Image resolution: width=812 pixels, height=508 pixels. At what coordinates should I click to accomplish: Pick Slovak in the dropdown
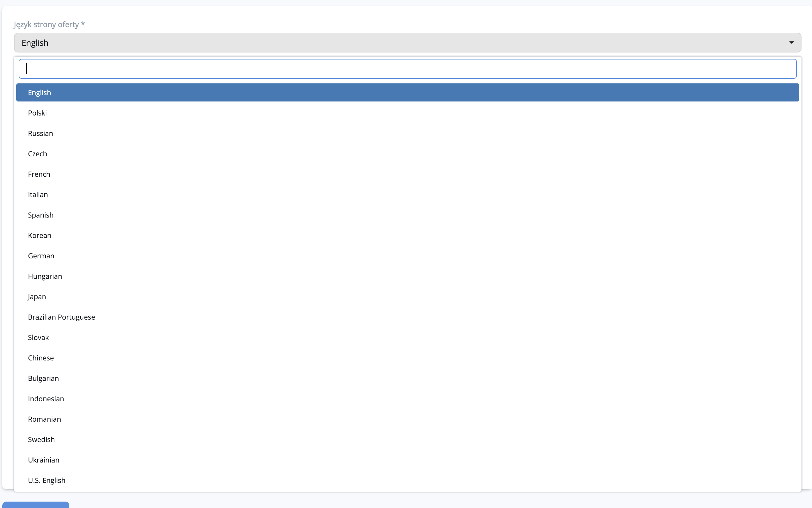(x=407, y=337)
